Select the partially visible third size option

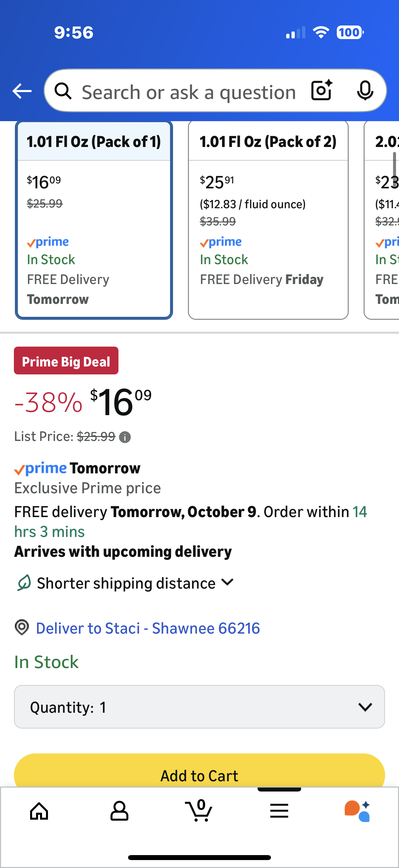click(x=384, y=220)
